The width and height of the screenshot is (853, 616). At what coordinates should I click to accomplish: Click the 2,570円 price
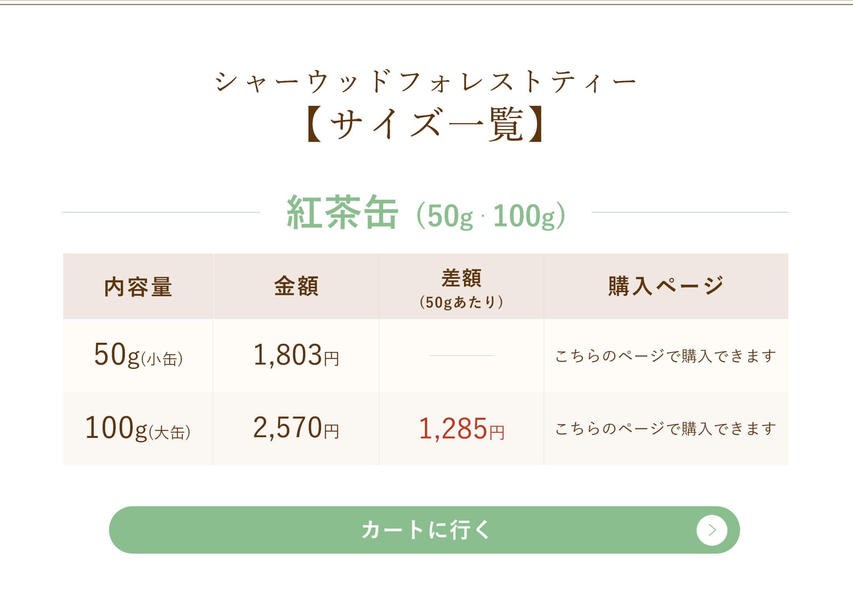(296, 428)
